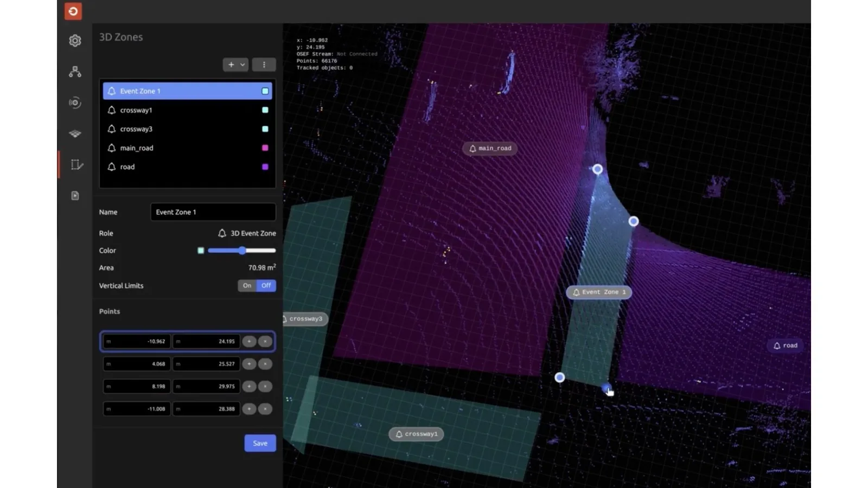Viewport: 868px width, 488px height.
Task: Remove the -11.008 point row
Action: pos(265,409)
